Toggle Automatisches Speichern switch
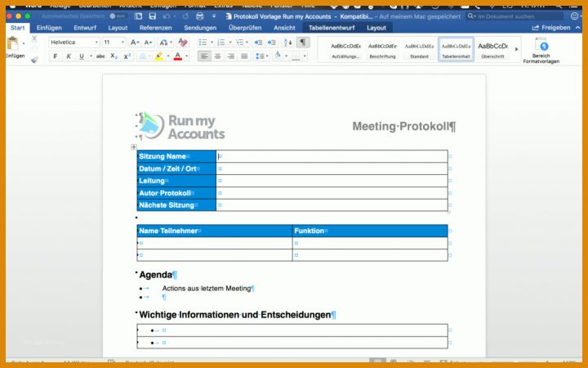Screen dimensions: 588x368 [117, 16]
